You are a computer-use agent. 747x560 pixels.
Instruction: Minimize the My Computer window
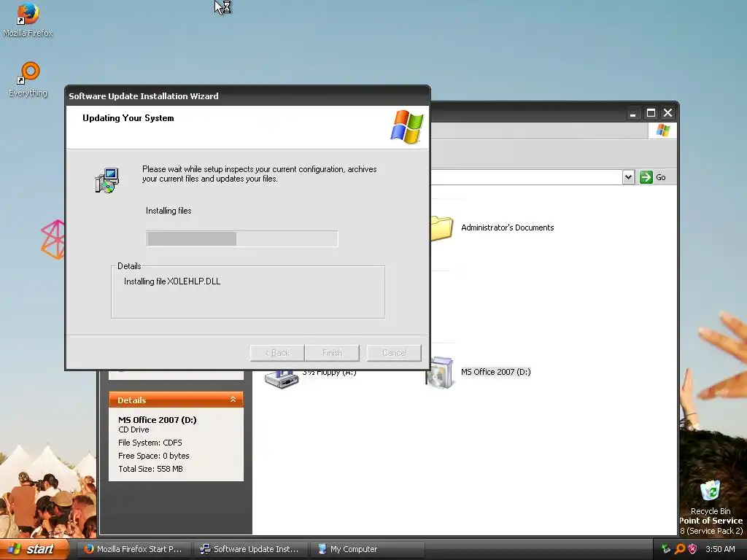pyautogui.click(x=632, y=113)
